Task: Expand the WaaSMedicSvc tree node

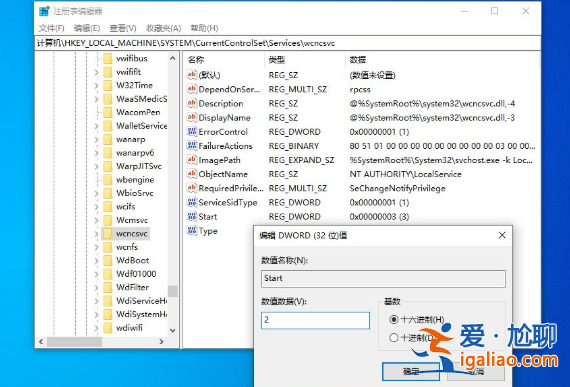Action: click(96, 99)
